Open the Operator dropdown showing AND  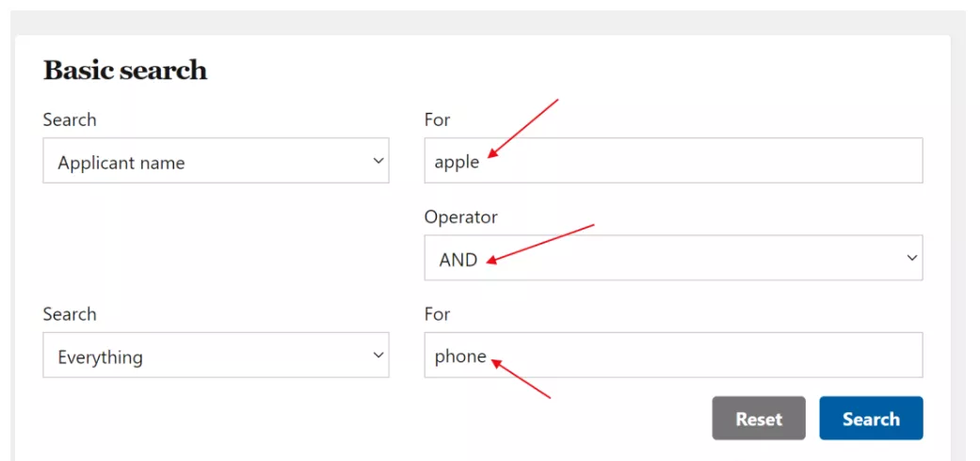(673, 259)
